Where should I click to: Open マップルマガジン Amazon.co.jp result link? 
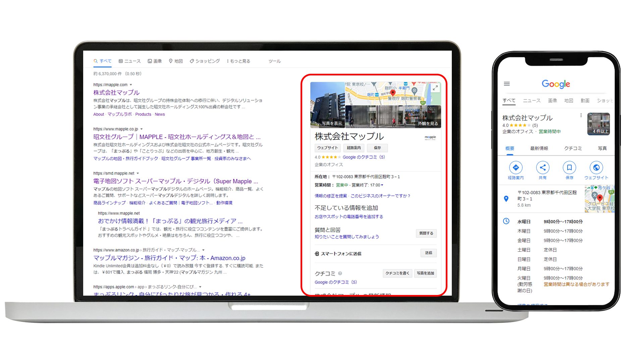(x=169, y=258)
